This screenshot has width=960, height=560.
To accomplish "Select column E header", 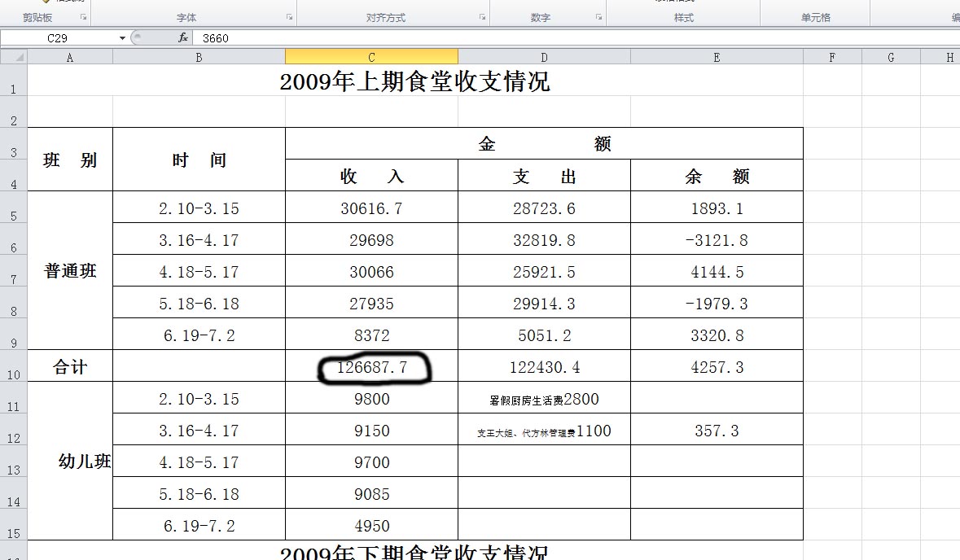I will tap(717, 57).
